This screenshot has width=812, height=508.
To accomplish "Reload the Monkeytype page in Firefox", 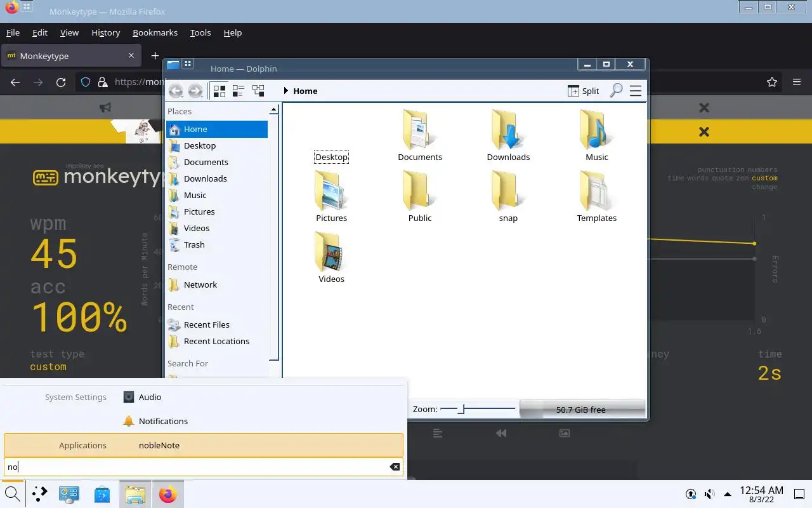I will pos(61,82).
